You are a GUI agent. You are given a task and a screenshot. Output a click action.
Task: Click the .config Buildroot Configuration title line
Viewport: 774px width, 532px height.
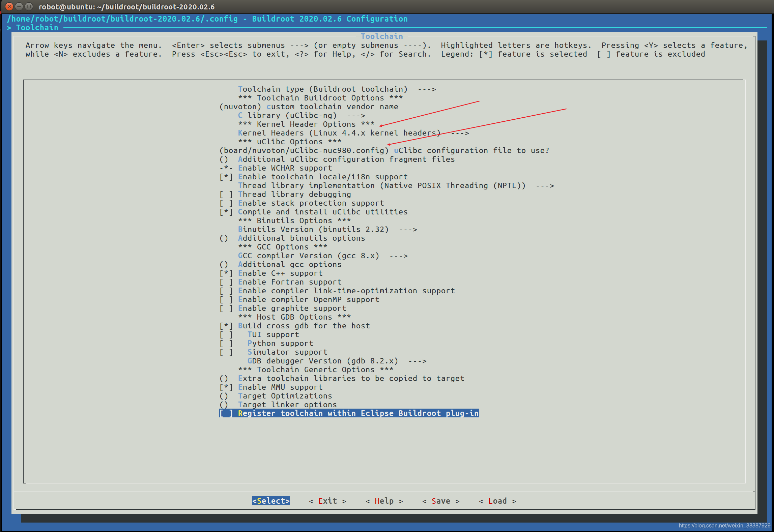[x=207, y=19]
